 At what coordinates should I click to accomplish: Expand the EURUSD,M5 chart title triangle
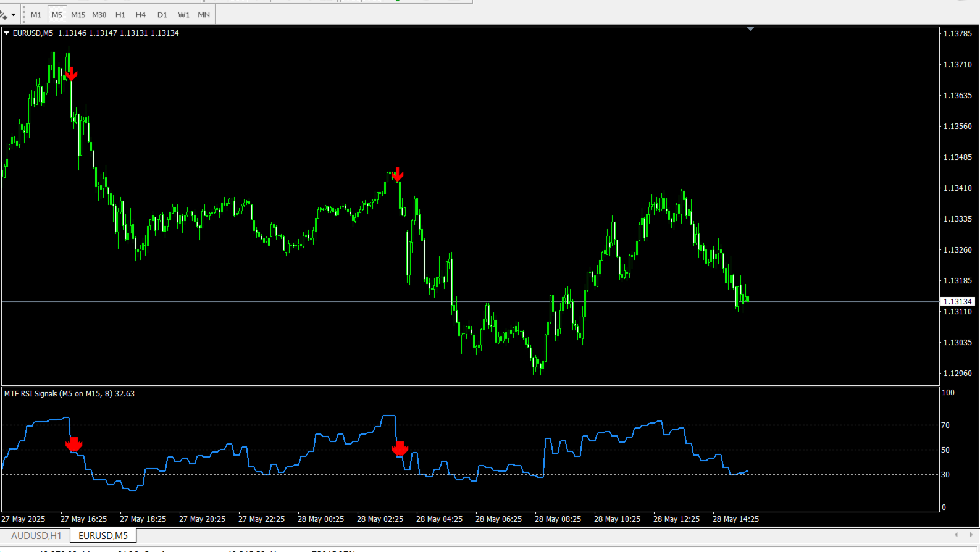pos(7,33)
